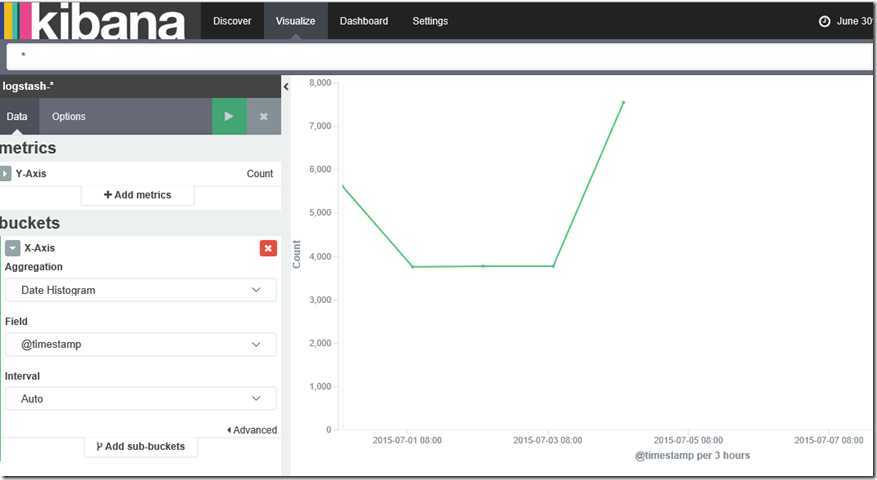Collapse the X-Axis bucket

pos(12,248)
